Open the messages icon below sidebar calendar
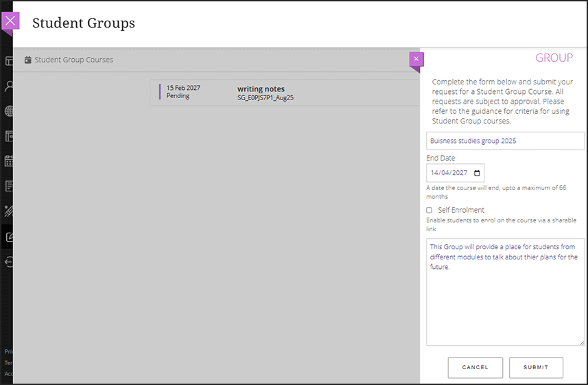Viewport: 588px width, 385px height. pyautogui.click(x=9, y=186)
